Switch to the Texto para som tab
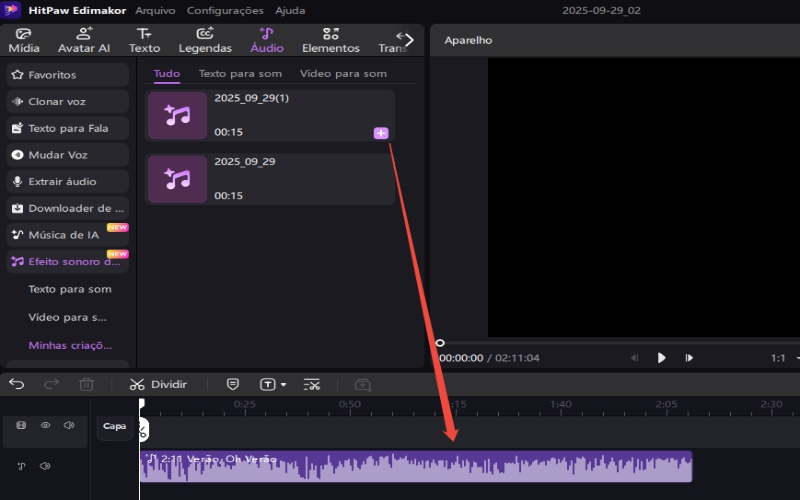800x500 pixels. 240,74
